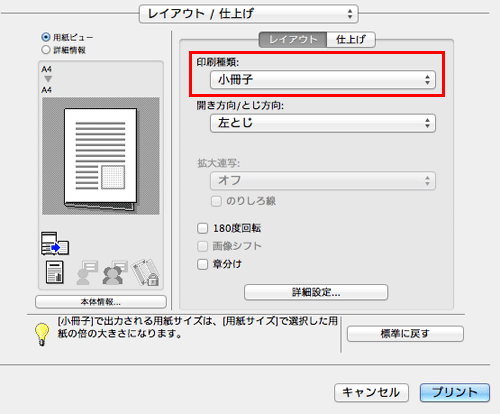This screenshot has width=500, height=414.
Task: Click the paper preview thumbnail
Action: coord(101,156)
